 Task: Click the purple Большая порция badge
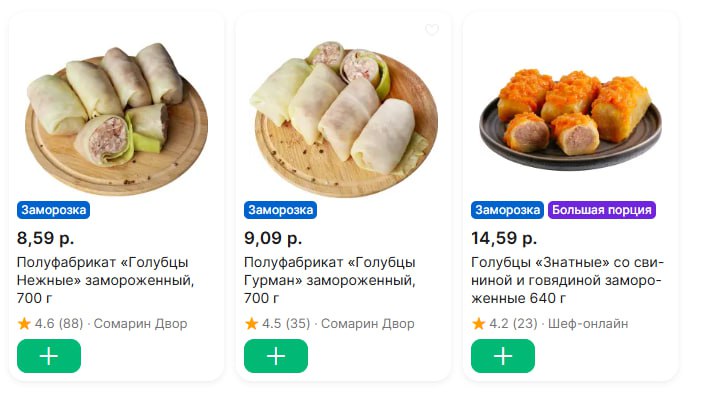point(602,210)
